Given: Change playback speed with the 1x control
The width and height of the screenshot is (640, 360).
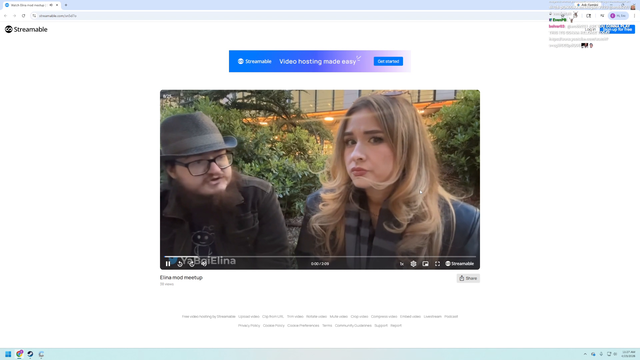Looking at the screenshot, I should [402, 264].
